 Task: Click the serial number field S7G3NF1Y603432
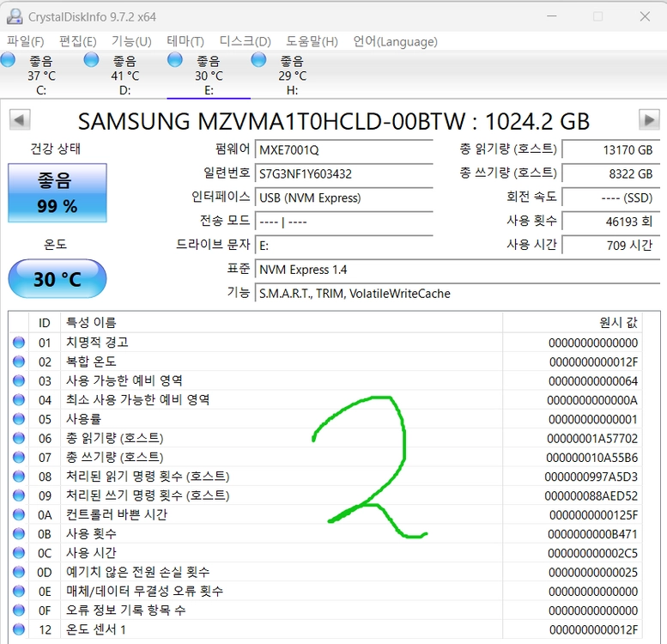pyautogui.click(x=343, y=174)
